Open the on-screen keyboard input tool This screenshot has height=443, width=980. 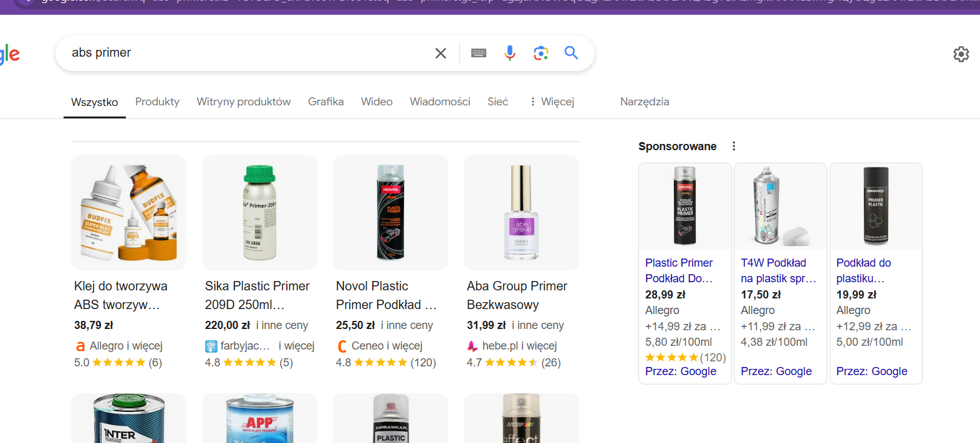(x=479, y=53)
